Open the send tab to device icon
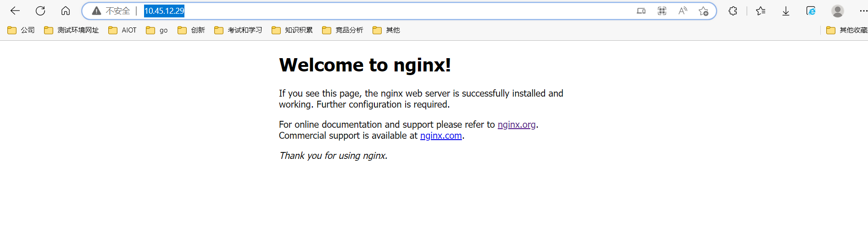 641,11
